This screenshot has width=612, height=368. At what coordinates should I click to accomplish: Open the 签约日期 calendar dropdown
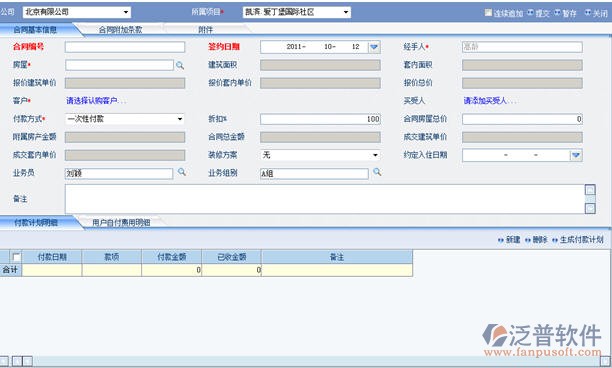pyautogui.click(x=374, y=47)
